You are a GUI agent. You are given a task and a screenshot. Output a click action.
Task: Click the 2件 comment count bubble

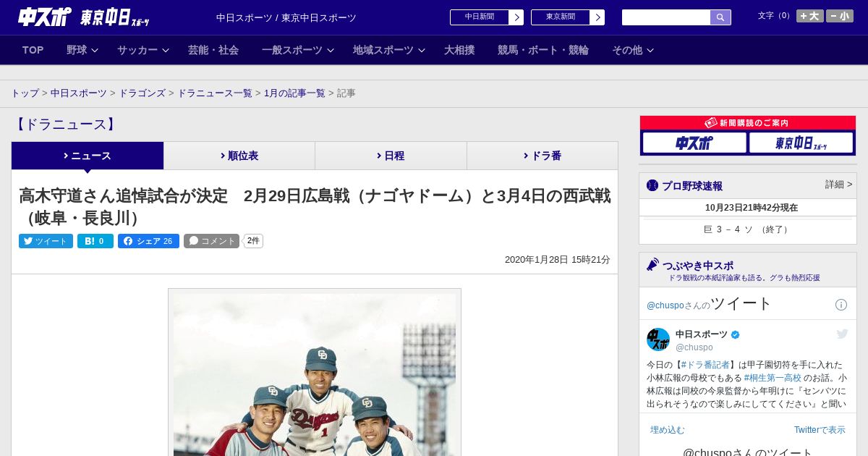[x=253, y=241]
